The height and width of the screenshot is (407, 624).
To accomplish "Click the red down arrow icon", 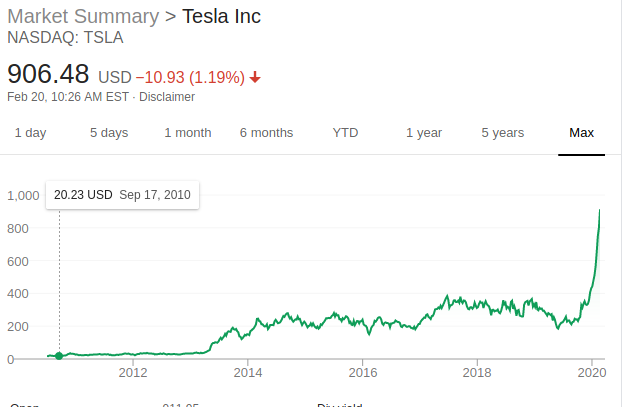I will tap(255, 77).
